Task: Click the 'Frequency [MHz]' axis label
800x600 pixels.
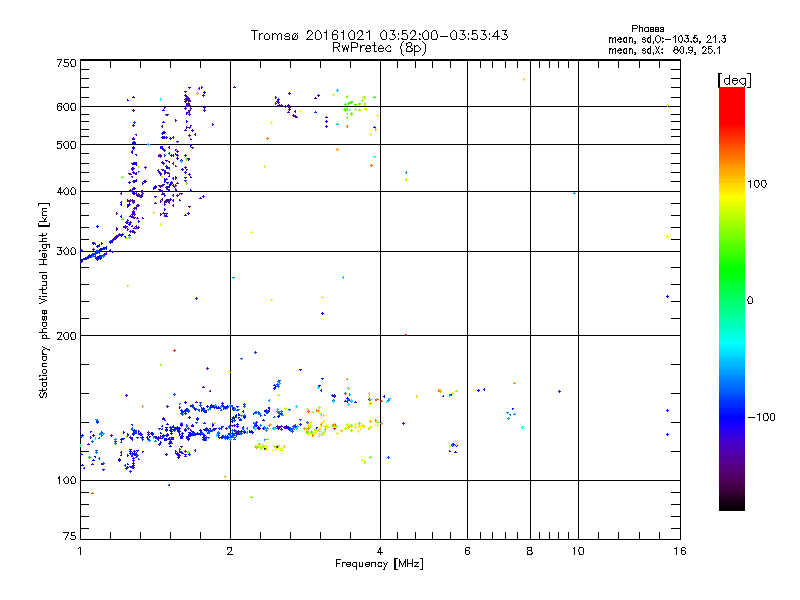Action: click(x=379, y=564)
